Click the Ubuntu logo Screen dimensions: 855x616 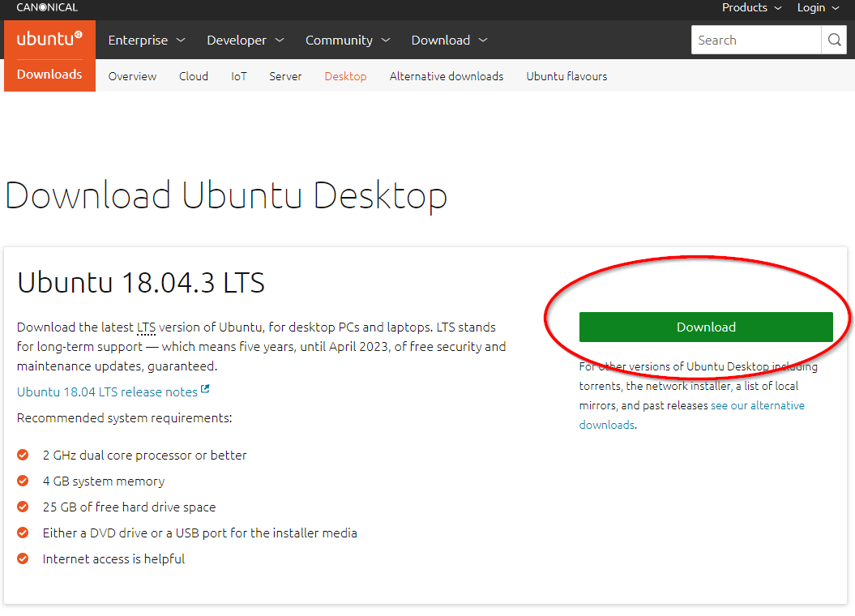pyautogui.click(x=49, y=39)
